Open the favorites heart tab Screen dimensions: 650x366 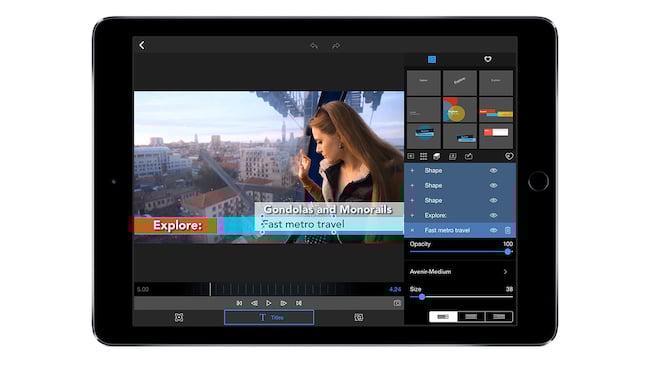[x=488, y=59]
